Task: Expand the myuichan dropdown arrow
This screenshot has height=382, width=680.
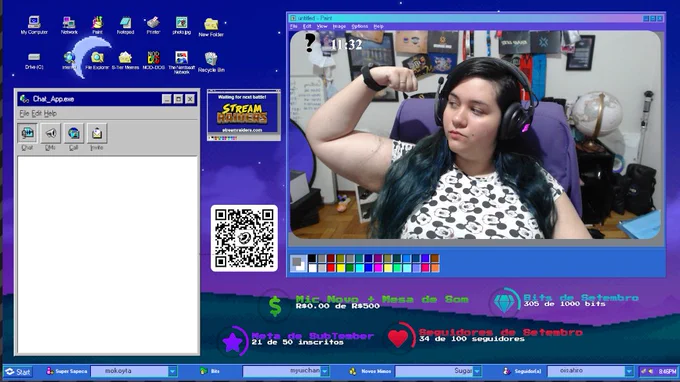Action: [x=325, y=371]
